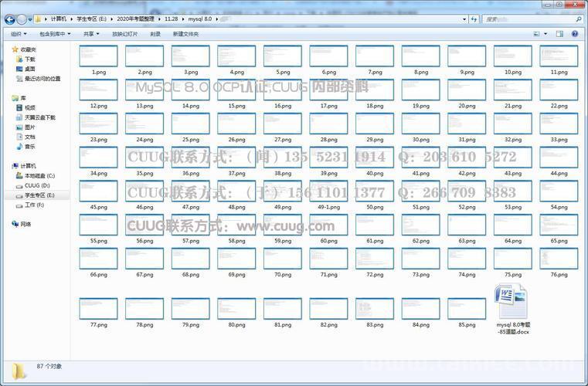Click the search magnifier icon
The height and width of the screenshot is (386, 588).
(579, 19)
